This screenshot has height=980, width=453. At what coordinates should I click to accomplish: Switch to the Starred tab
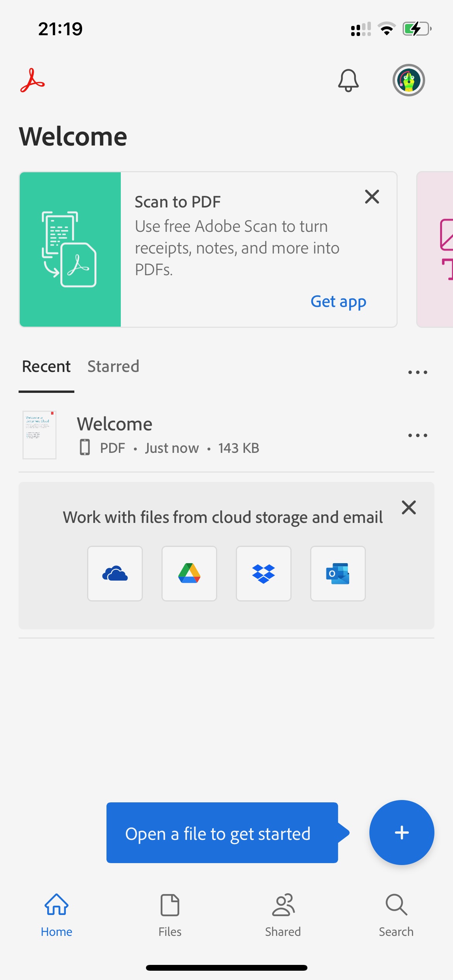coord(113,366)
